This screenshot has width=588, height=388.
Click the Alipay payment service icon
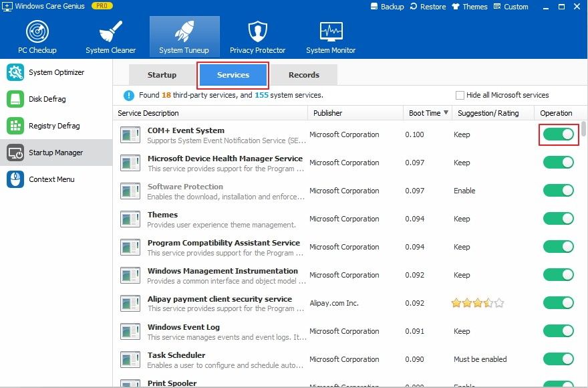pyautogui.click(x=130, y=304)
